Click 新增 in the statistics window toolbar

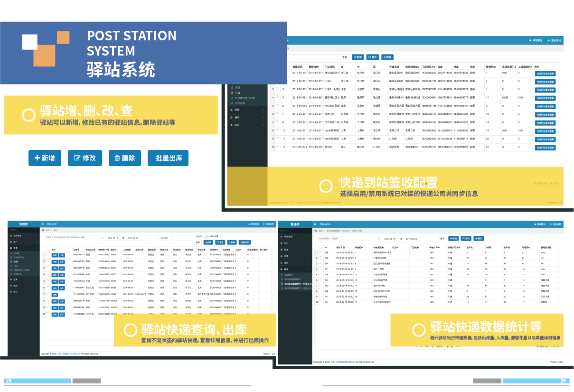point(454,238)
